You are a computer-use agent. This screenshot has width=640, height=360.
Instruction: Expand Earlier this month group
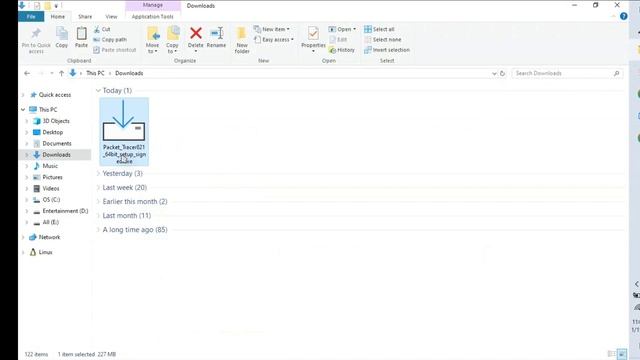tap(98, 201)
